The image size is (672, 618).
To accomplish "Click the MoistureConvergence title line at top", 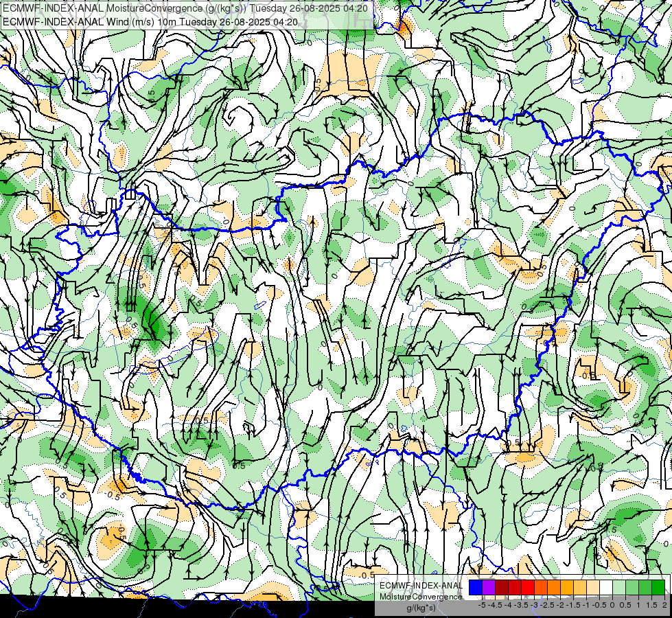I will [x=185, y=8].
